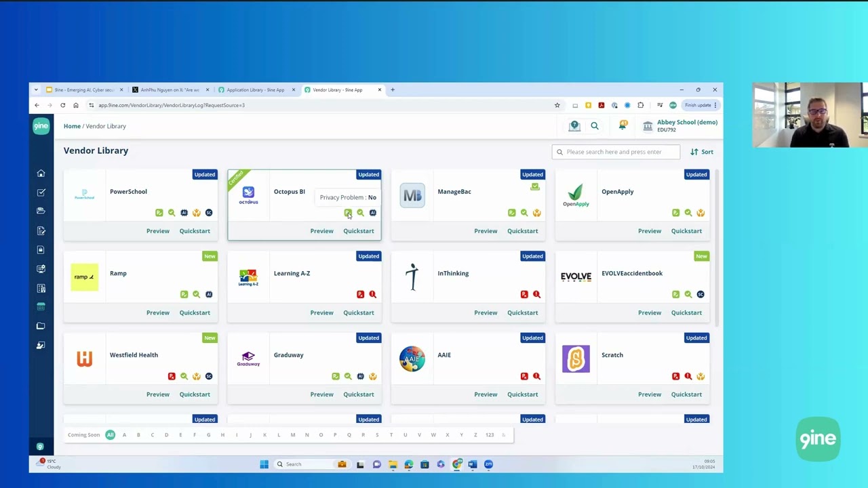Click Finish update button in Chrome
The height and width of the screenshot is (488, 868).
click(698, 105)
